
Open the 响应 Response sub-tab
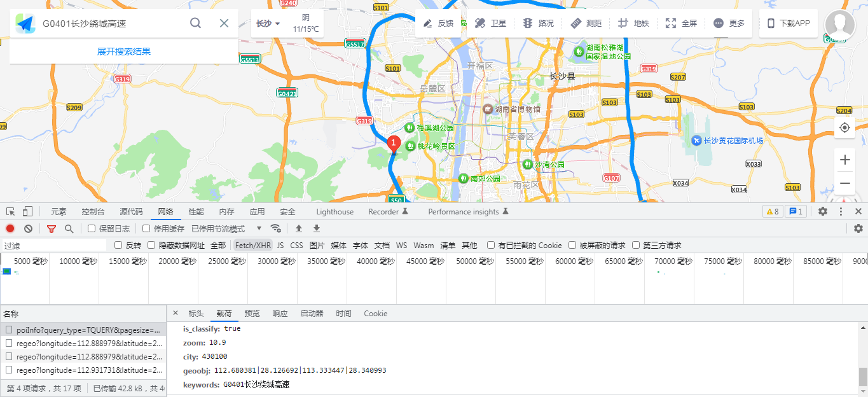[x=280, y=313]
